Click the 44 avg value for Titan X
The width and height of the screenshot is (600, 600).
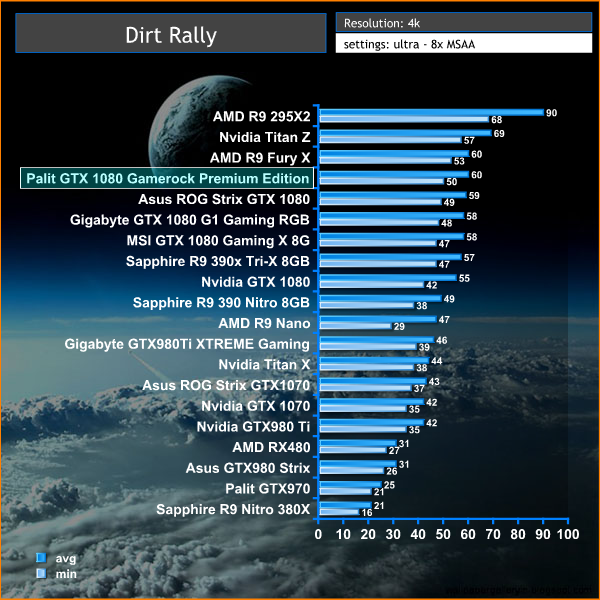(x=437, y=361)
